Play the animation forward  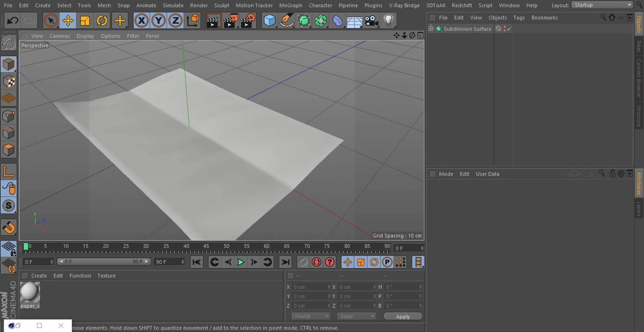click(240, 262)
